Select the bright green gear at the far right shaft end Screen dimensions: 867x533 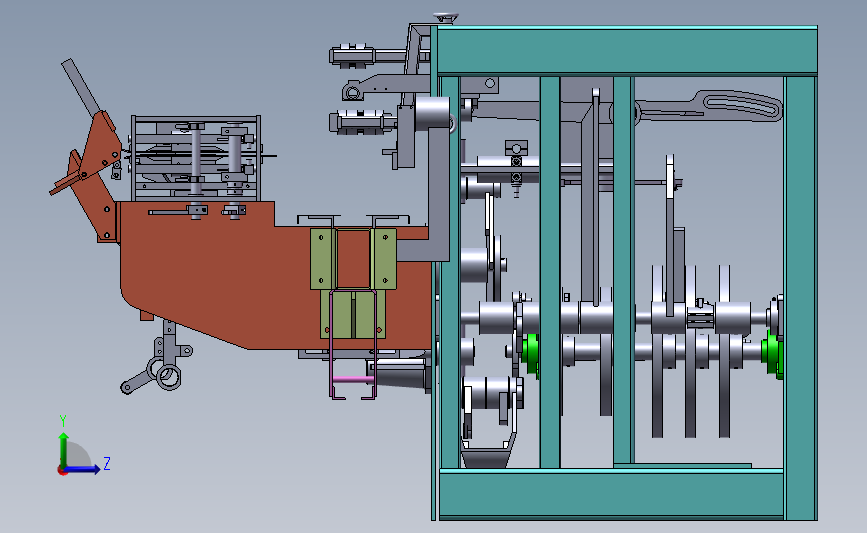tap(772, 353)
